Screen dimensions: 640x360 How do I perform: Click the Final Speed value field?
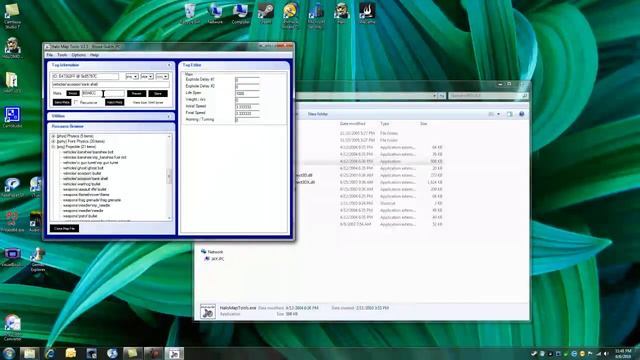pyautogui.click(x=247, y=113)
